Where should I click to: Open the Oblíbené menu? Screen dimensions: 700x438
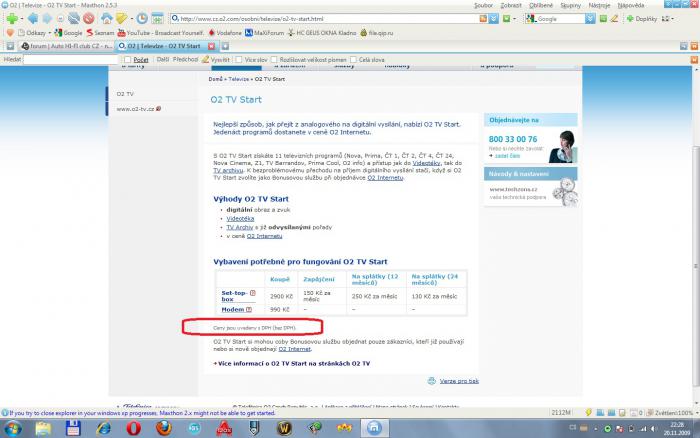tap(541, 5)
